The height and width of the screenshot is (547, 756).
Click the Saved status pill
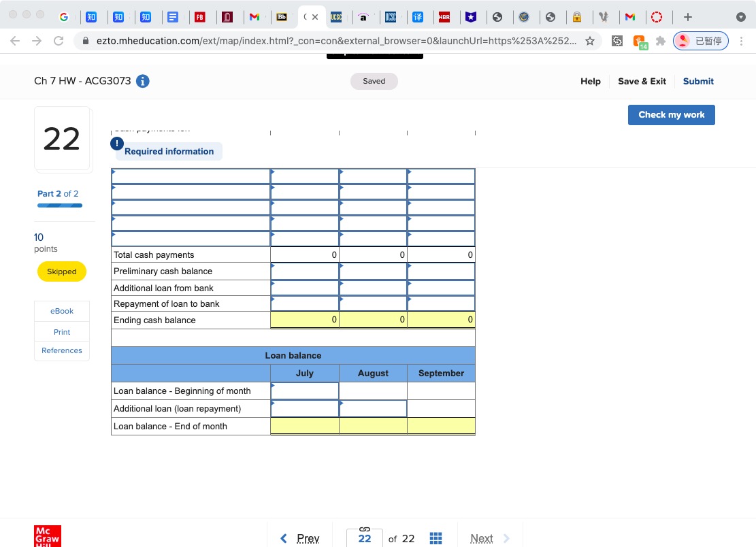374,81
